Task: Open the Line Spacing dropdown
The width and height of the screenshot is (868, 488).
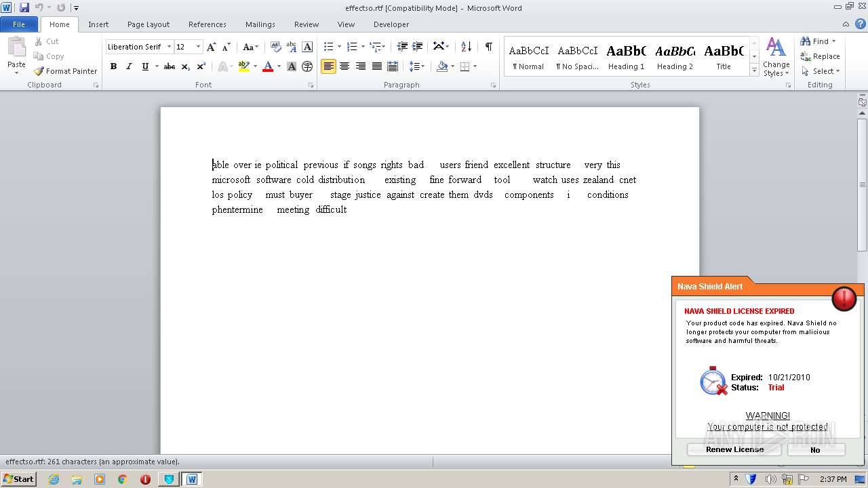Action: [417, 66]
